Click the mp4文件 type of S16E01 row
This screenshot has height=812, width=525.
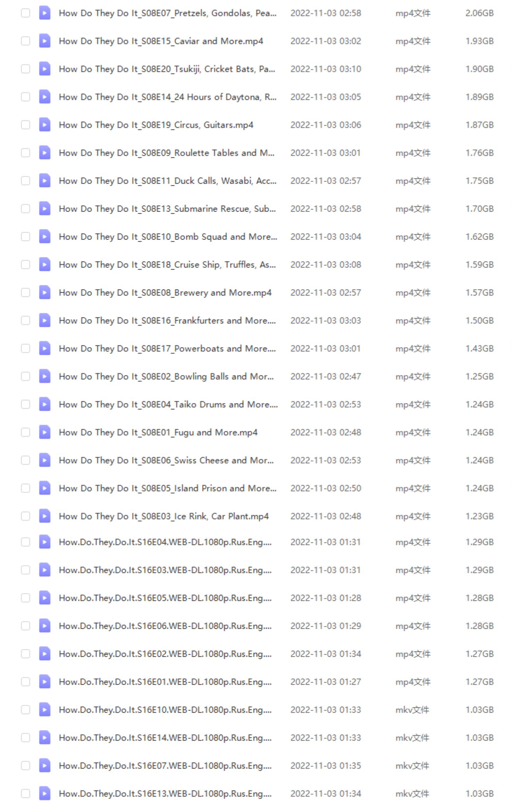(413, 682)
